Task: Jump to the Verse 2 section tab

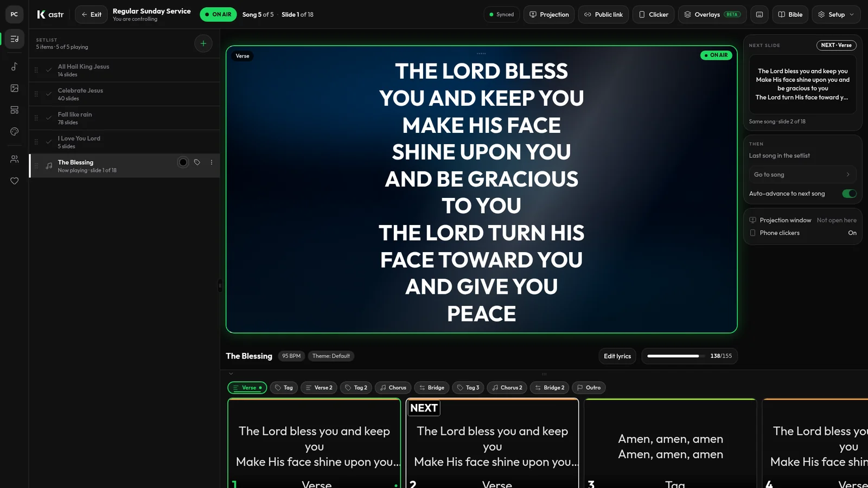Action: (x=319, y=388)
